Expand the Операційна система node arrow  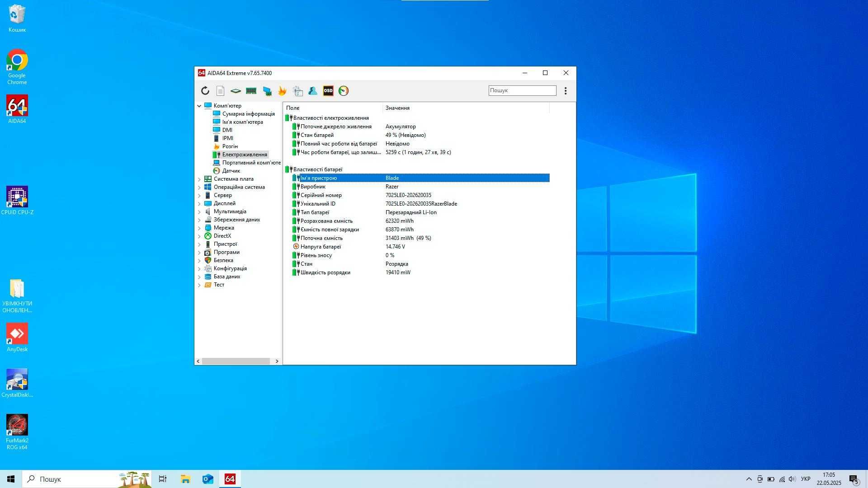click(x=199, y=187)
